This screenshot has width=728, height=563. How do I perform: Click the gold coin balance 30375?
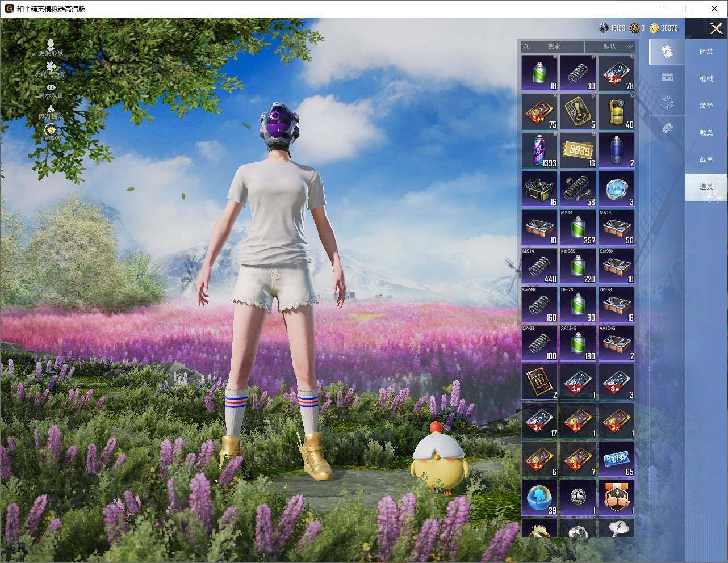pos(664,28)
